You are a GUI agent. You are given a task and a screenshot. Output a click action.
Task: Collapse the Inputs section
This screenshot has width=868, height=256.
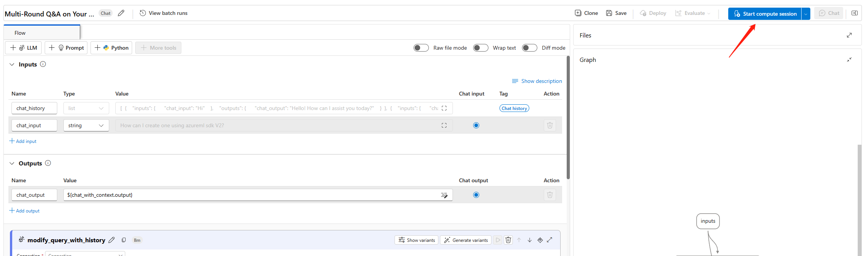click(12, 64)
